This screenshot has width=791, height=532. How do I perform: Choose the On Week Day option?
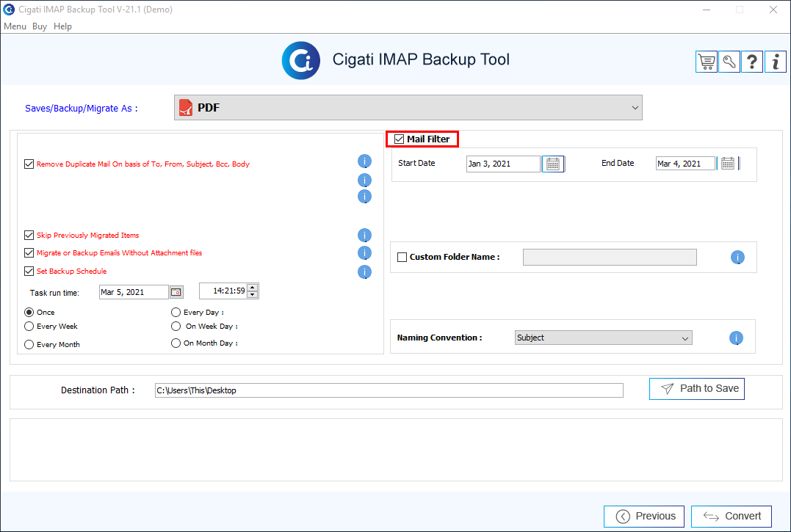pyautogui.click(x=176, y=327)
